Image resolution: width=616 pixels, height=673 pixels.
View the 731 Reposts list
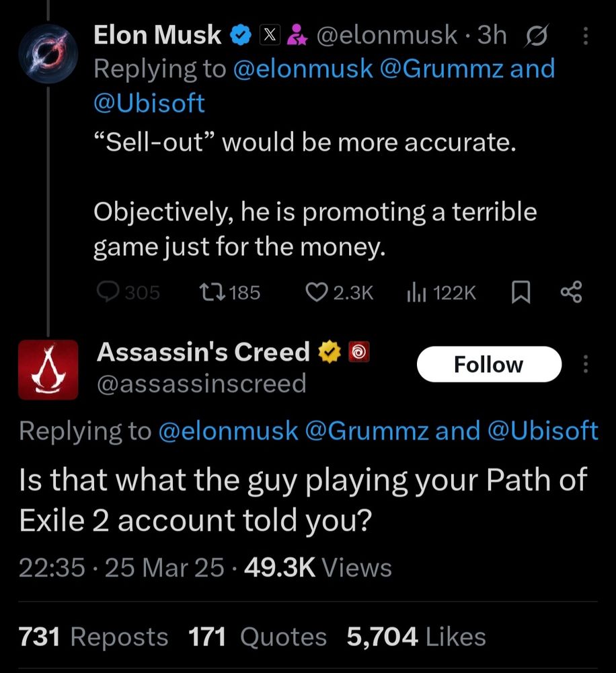coord(93,637)
